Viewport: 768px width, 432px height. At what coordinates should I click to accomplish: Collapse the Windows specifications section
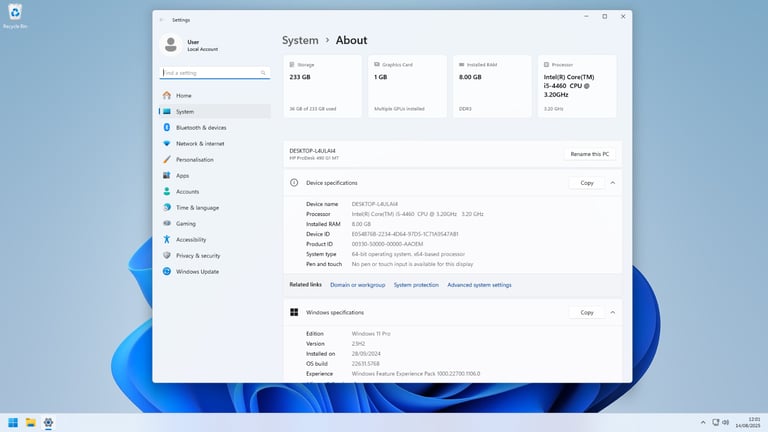(613, 312)
